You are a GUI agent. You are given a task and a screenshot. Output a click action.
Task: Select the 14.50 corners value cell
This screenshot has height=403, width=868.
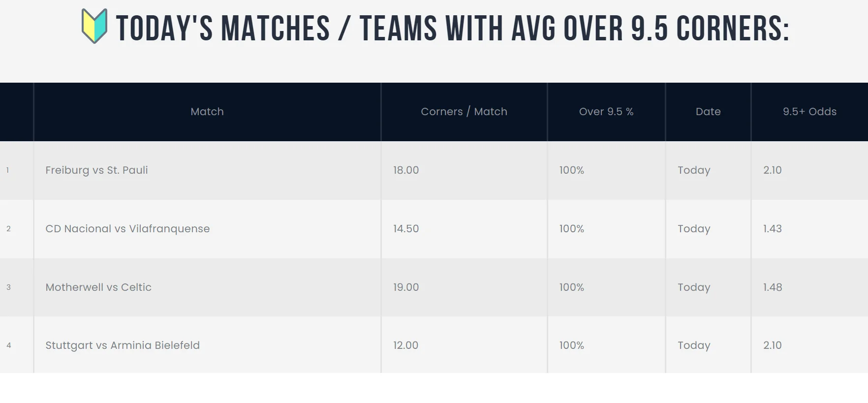click(x=406, y=229)
